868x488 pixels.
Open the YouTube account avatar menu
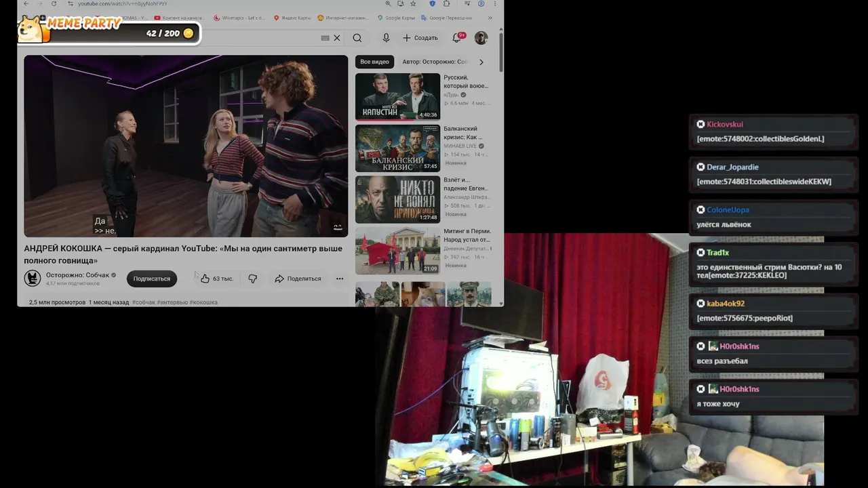point(481,38)
